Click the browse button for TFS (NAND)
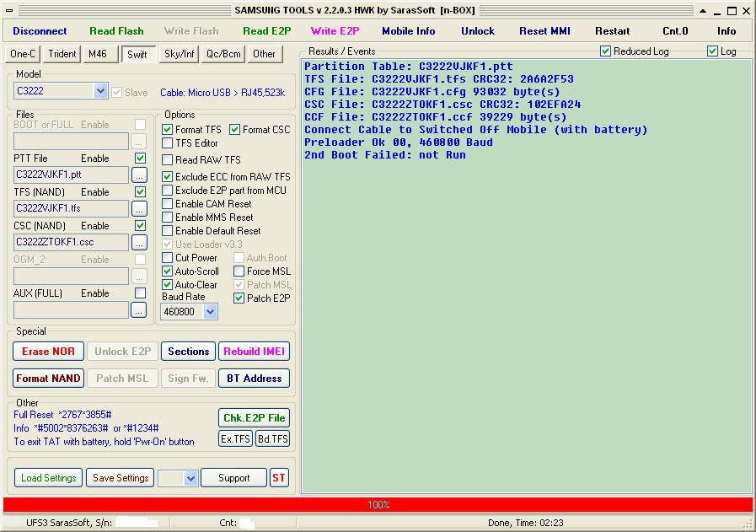The image size is (756, 532). pos(139,209)
